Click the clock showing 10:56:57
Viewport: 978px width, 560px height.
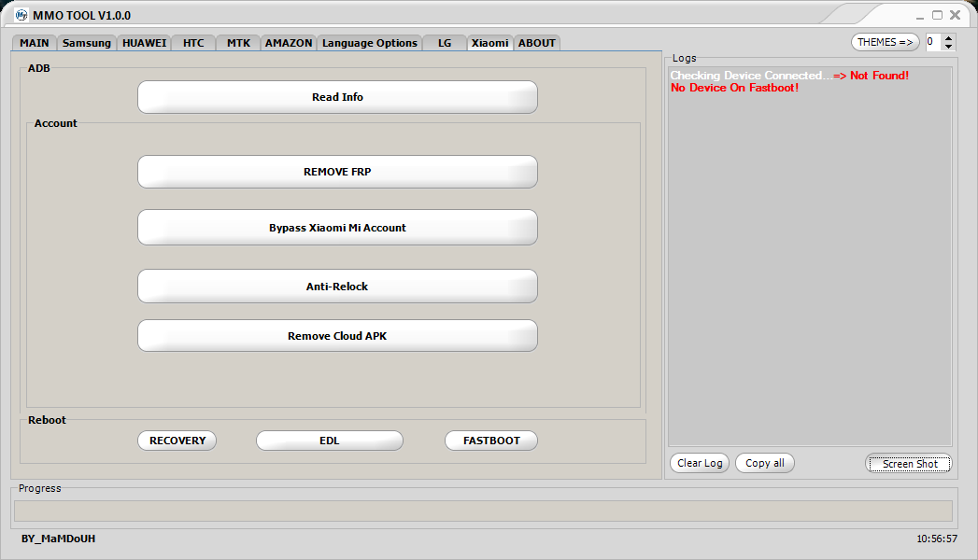(x=936, y=539)
